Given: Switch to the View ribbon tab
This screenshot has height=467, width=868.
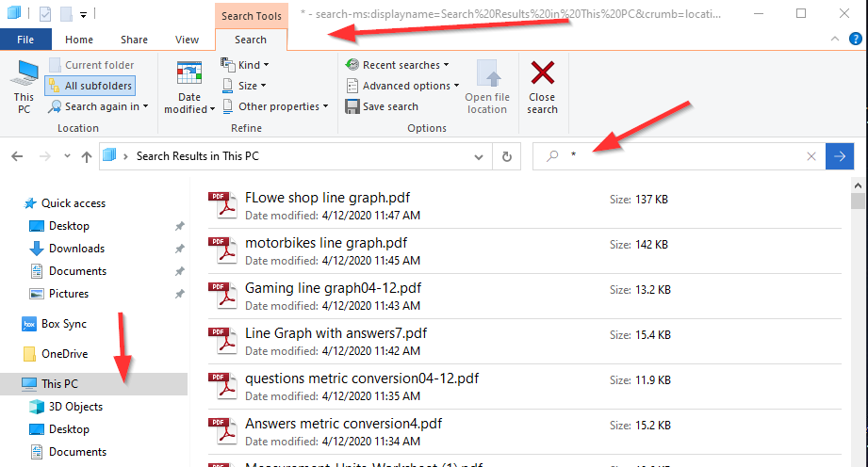Looking at the screenshot, I should click(x=188, y=40).
